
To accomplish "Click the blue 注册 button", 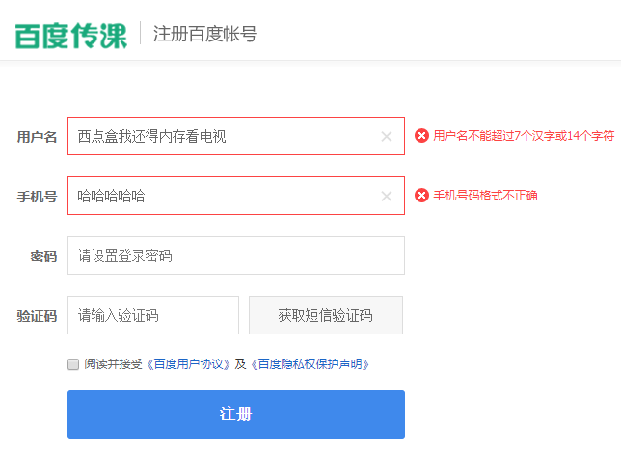I will click(236, 414).
